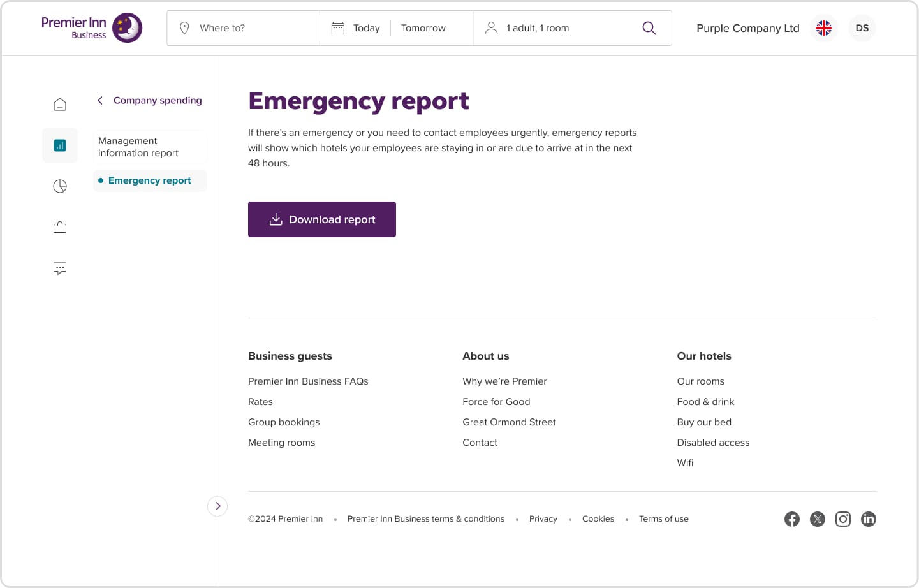Click the Premier Inn Business logo
Viewport: 919px width, 588px height.
(92, 28)
